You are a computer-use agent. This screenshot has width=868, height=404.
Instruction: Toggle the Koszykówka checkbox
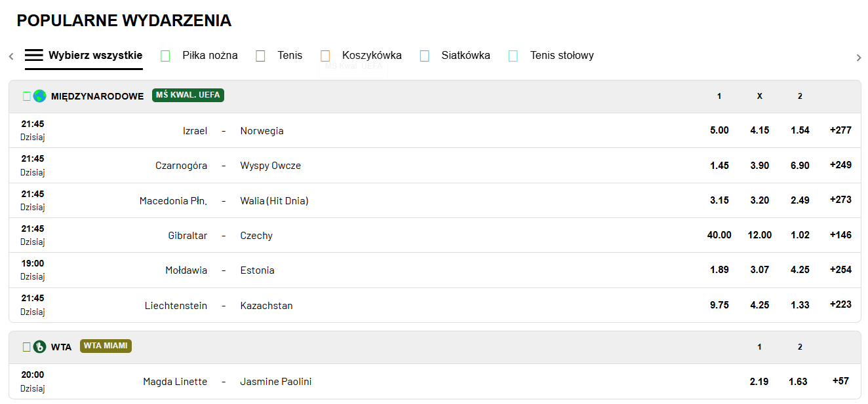pyautogui.click(x=325, y=56)
